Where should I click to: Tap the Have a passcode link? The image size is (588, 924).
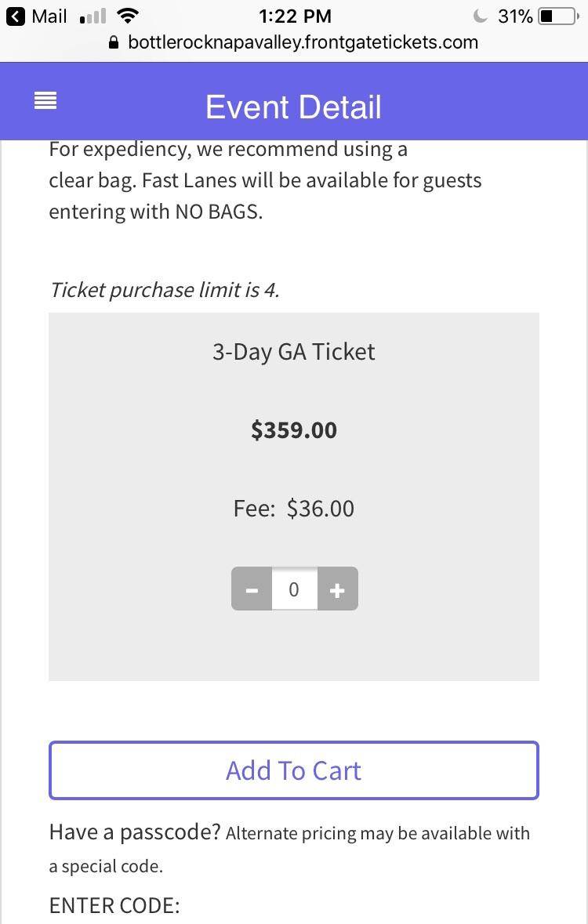[133, 832]
